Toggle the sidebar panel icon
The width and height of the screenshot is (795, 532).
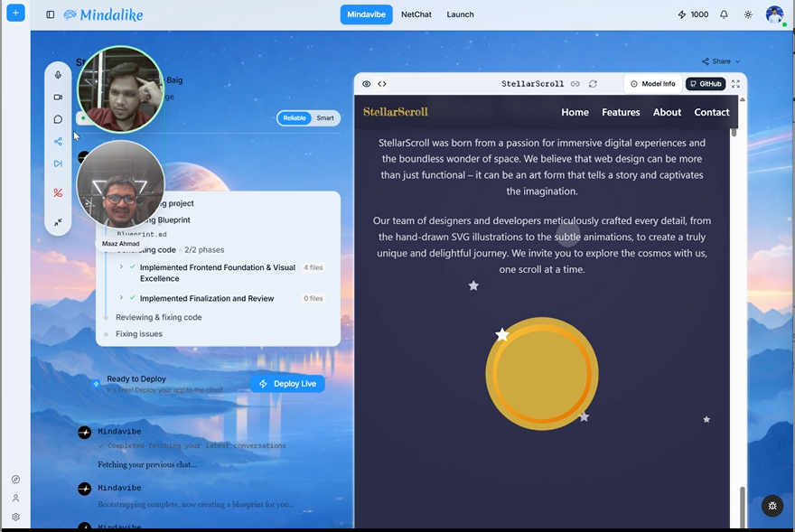point(51,14)
